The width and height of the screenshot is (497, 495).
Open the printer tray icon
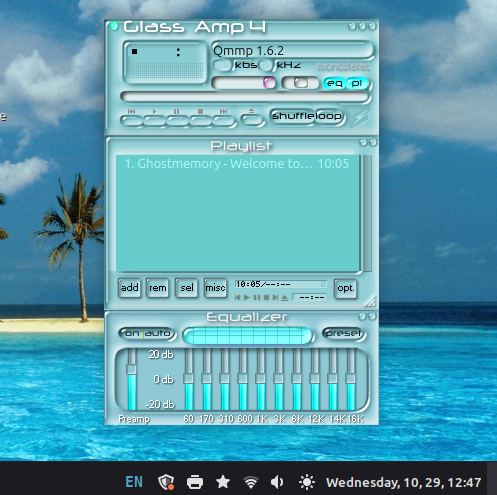tap(195, 482)
